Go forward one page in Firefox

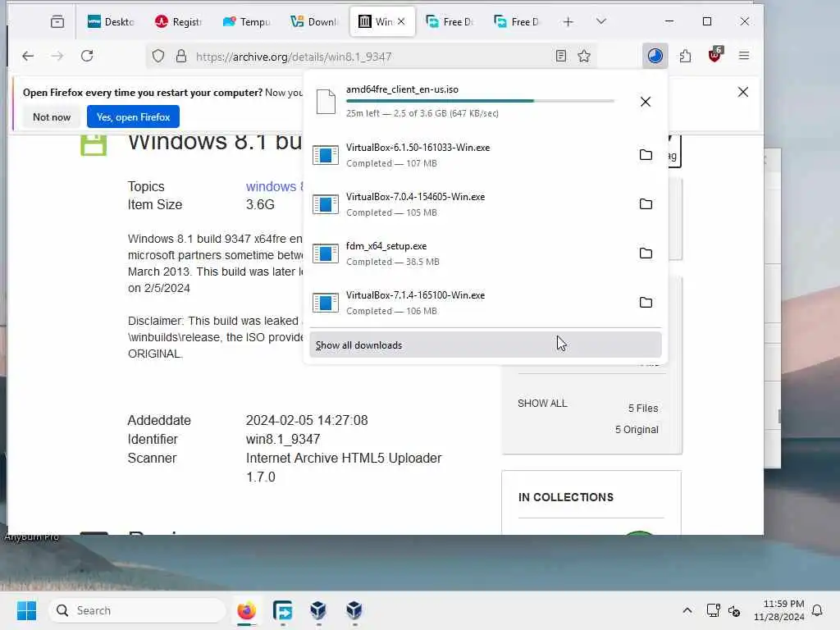tap(57, 56)
